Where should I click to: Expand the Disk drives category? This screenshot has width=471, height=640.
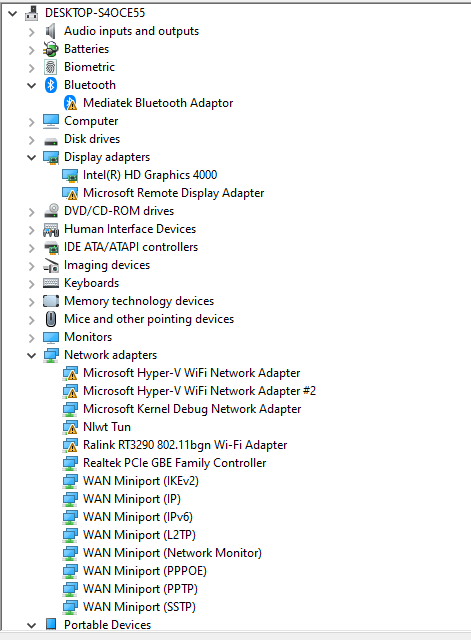click(x=32, y=140)
